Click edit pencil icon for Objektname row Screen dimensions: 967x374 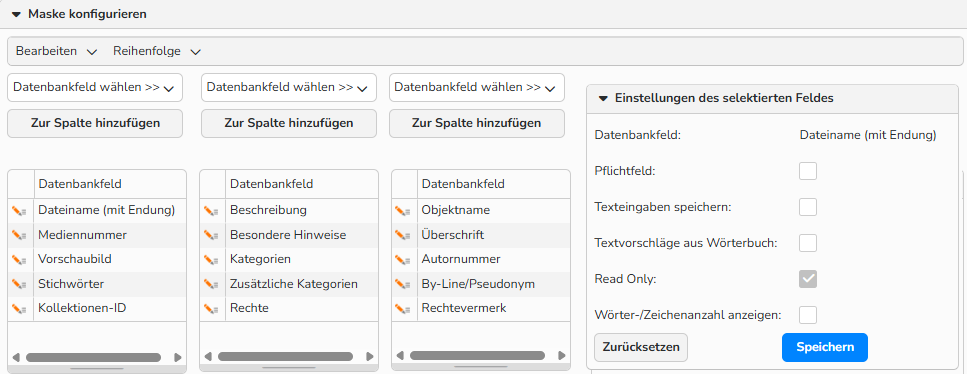point(402,211)
